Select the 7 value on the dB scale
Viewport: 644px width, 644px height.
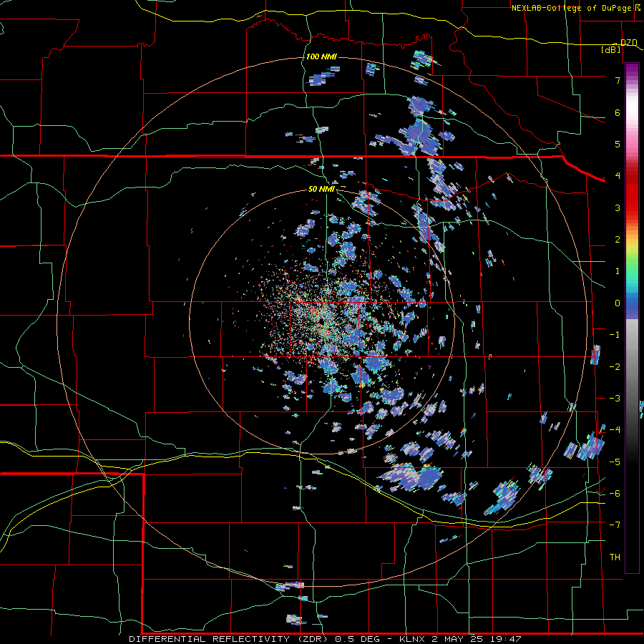tap(618, 80)
